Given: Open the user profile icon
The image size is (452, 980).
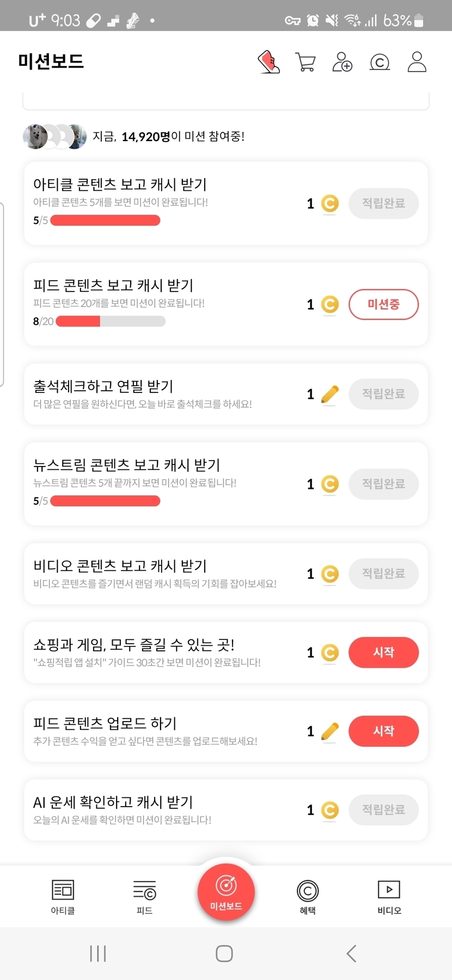Looking at the screenshot, I should click(417, 62).
